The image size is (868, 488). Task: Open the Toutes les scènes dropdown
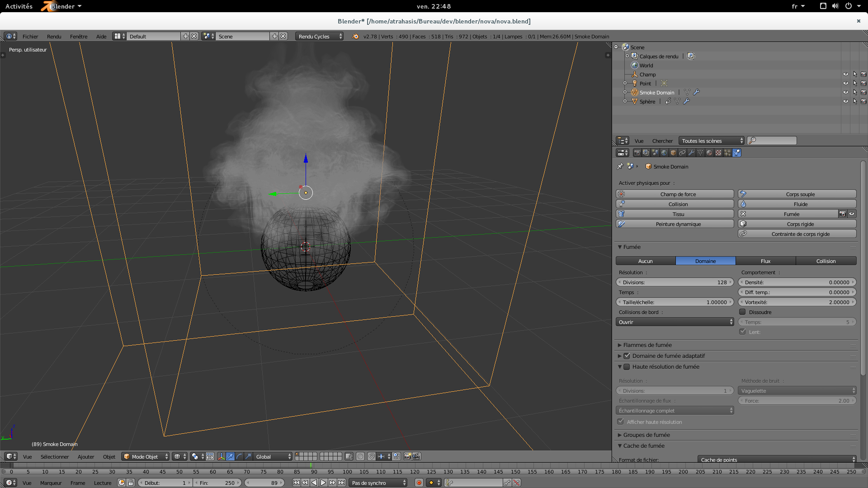711,141
